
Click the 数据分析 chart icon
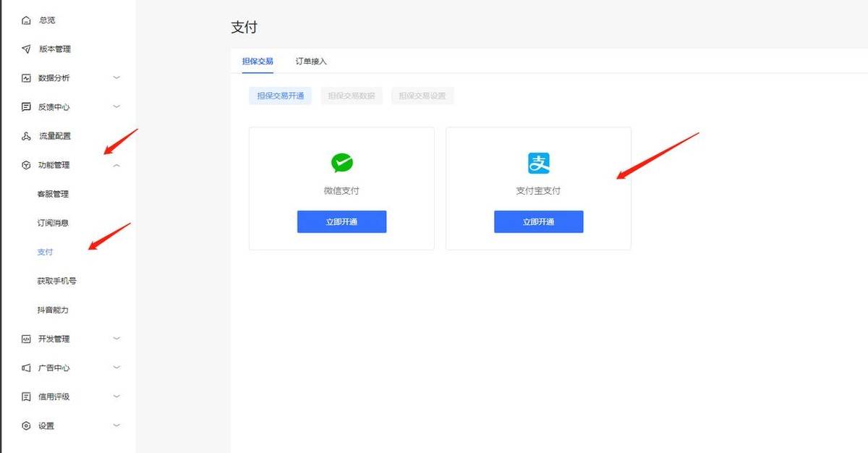click(26, 78)
